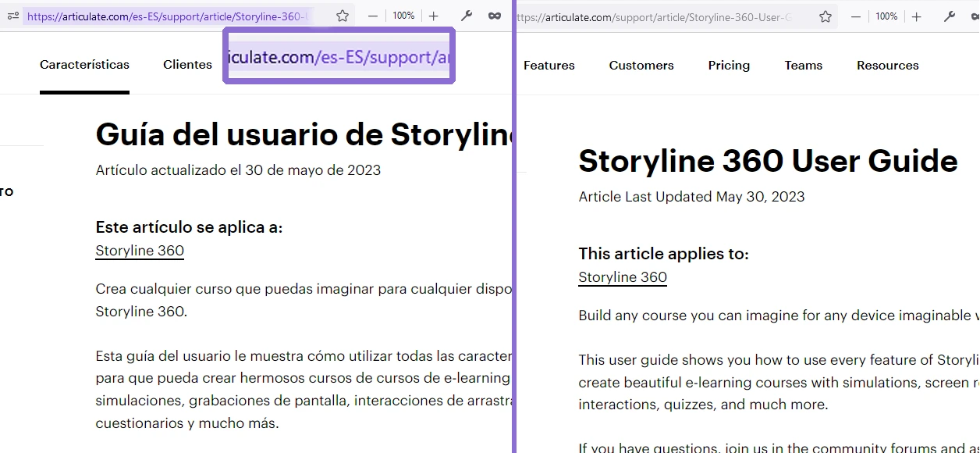This screenshot has height=453, width=980.
Task: Click 'Artículo actualizado el 30 de mayo de 2023'
Action: pos(238,169)
